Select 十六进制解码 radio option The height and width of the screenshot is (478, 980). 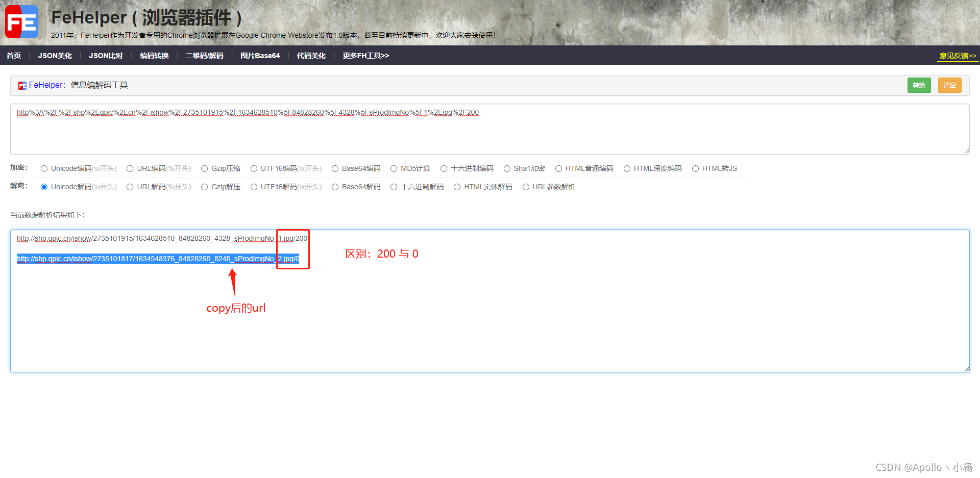point(394,187)
